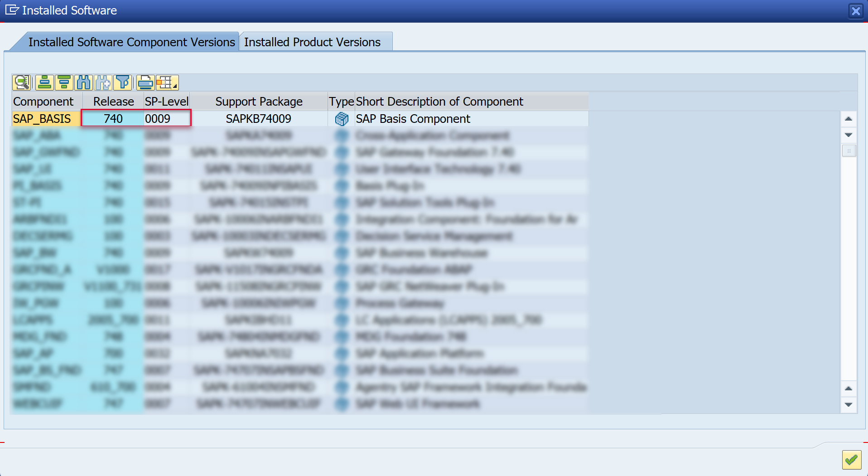Open the layout grid dropdown menu
Viewport: 868px width, 476px height.
click(x=167, y=83)
